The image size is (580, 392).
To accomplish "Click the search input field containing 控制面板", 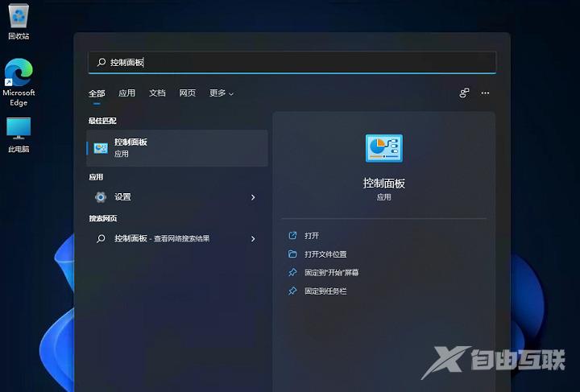I will click(x=292, y=63).
